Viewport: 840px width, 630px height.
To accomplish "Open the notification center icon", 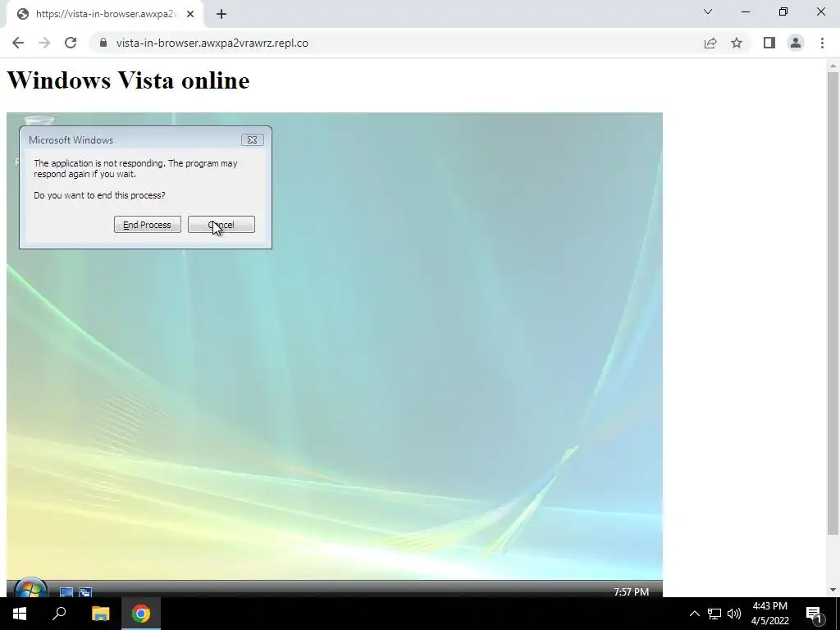I will coord(815,614).
